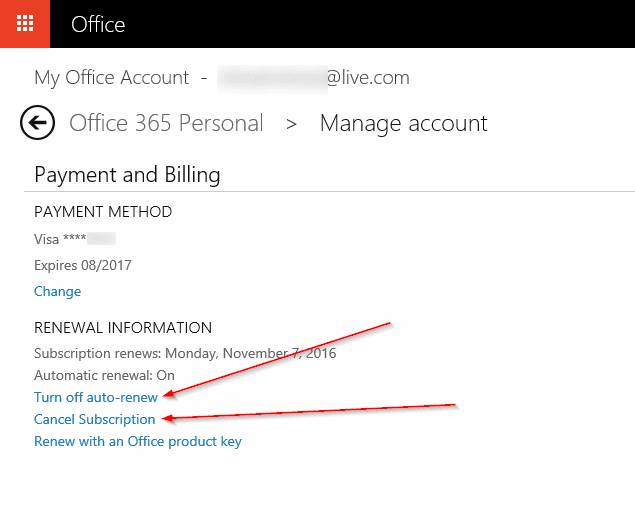Select the Manage account heading
Screen dimensions: 635x509
click(x=404, y=124)
